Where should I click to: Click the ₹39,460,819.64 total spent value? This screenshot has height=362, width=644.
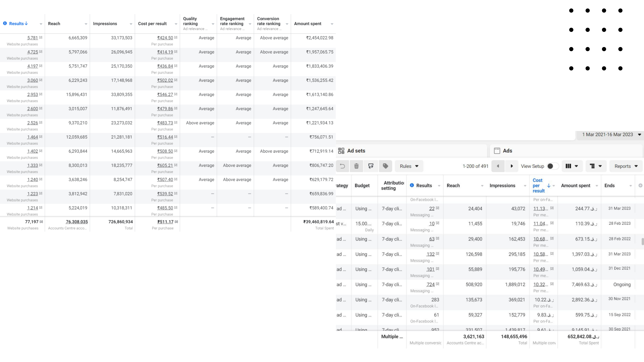[x=318, y=222]
